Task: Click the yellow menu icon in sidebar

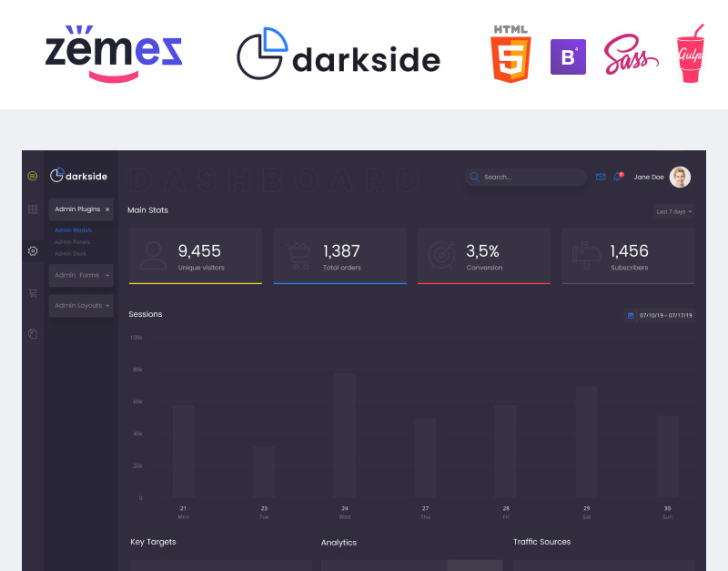Action: [33, 176]
